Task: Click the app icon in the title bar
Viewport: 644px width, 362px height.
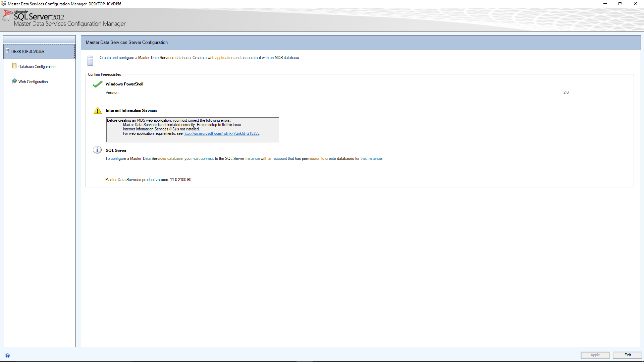Action: 3,4
